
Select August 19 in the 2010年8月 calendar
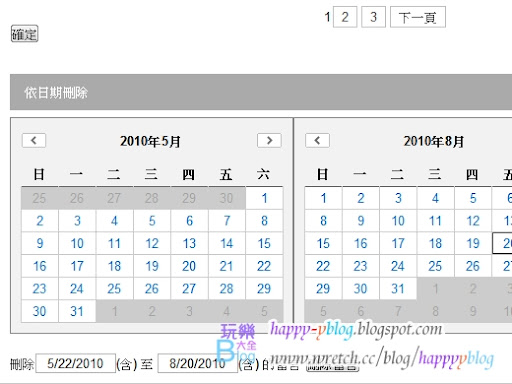coord(473,243)
